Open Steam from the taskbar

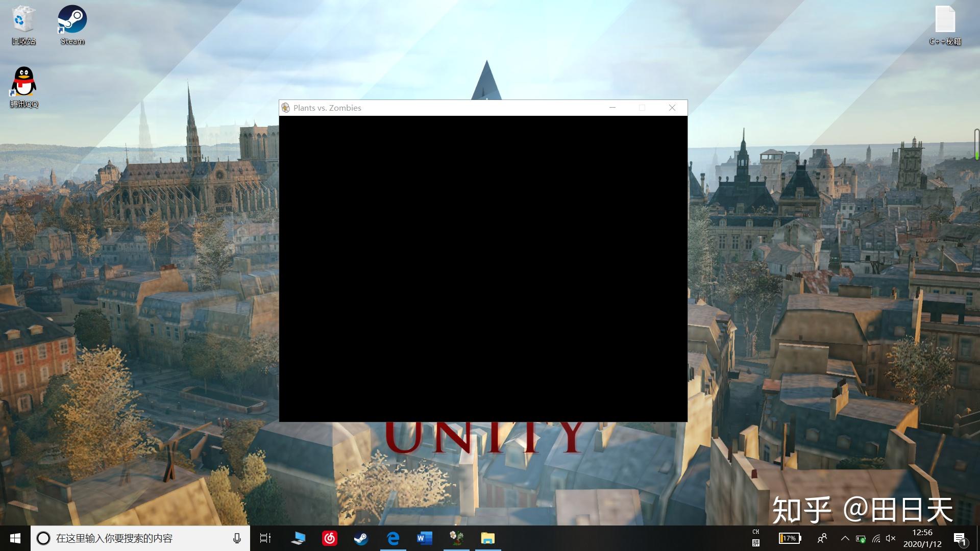click(x=361, y=538)
